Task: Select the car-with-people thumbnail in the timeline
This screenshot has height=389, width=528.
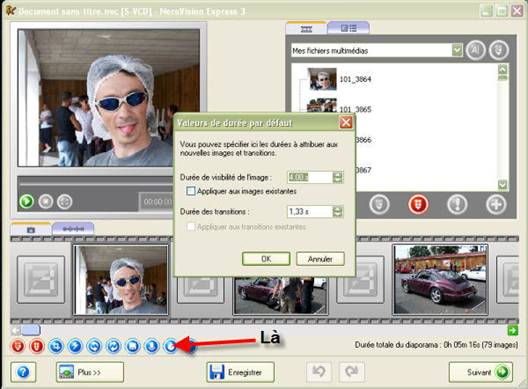Action: [x=280, y=295]
